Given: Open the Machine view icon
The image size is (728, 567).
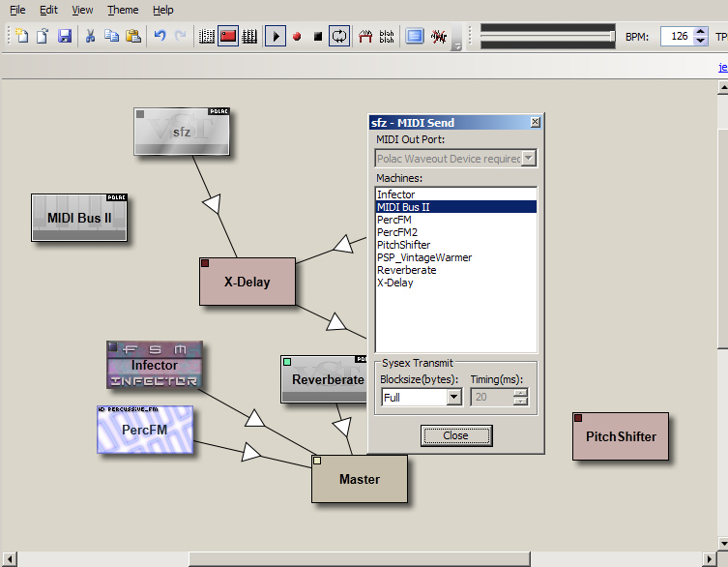Looking at the screenshot, I should click(228, 37).
